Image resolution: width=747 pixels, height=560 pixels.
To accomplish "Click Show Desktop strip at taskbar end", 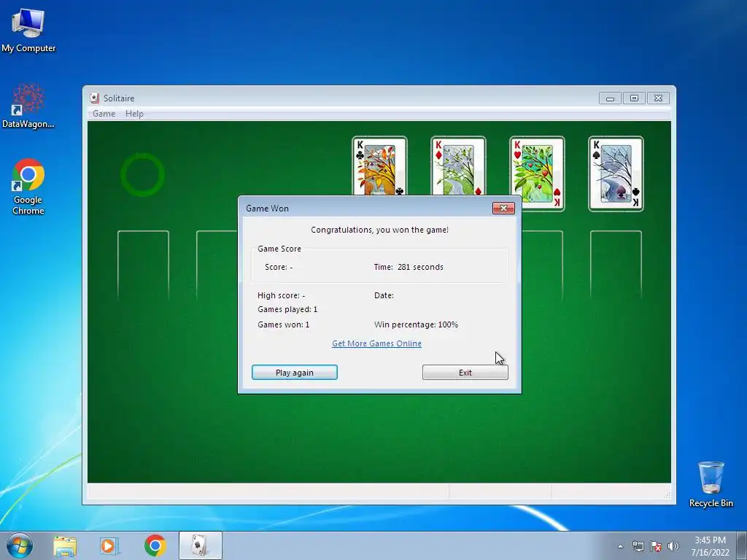I will click(x=742, y=545).
